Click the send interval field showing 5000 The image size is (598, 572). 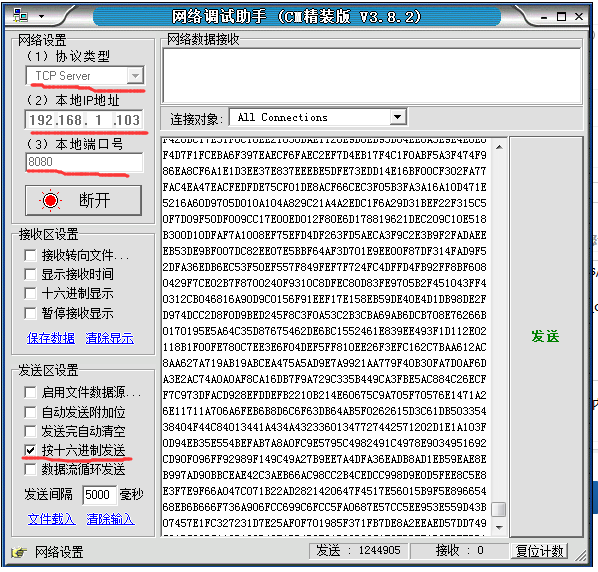coord(99,495)
